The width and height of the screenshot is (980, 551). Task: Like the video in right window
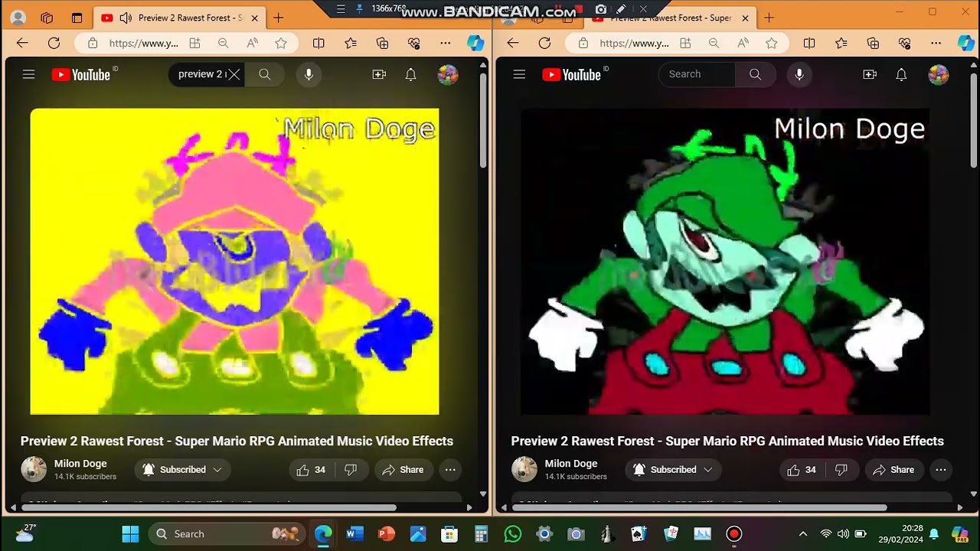tap(802, 470)
